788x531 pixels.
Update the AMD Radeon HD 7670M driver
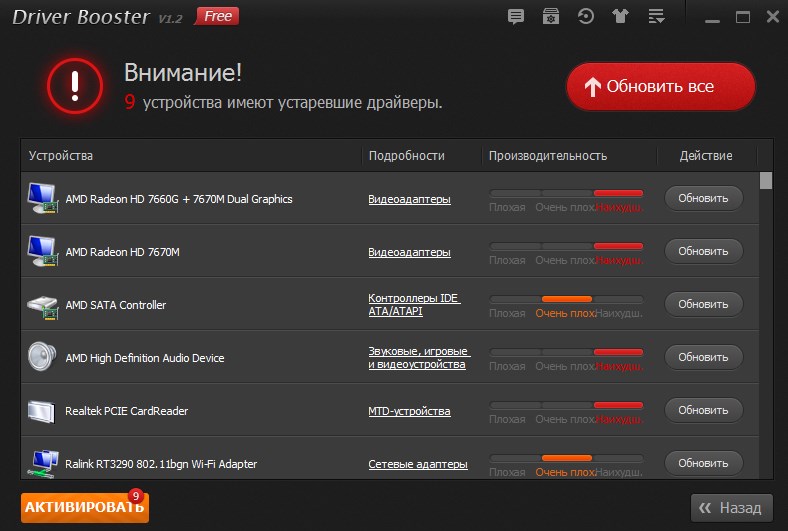(x=703, y=251)
